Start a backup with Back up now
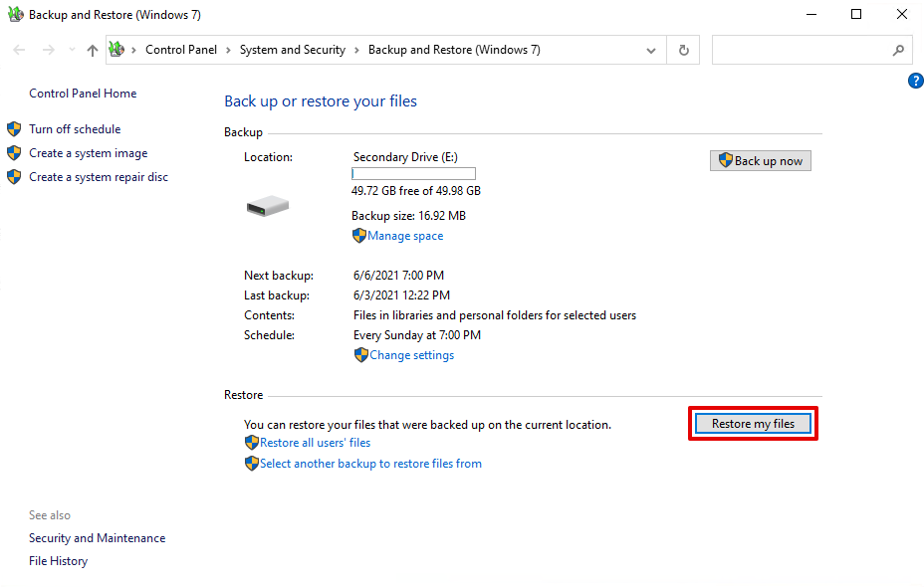This screenshot has width=924, height=587. click(760, 161)
